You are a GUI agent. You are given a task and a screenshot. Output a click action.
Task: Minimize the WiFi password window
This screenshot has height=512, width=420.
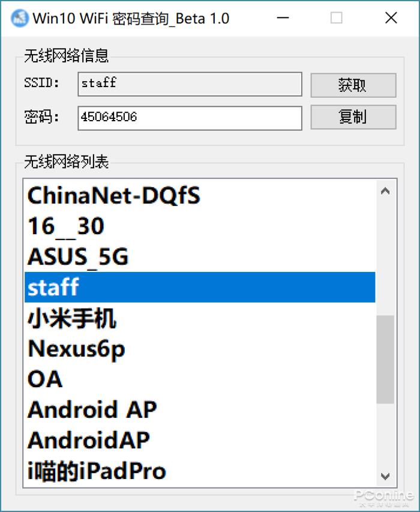click(282, 18)
